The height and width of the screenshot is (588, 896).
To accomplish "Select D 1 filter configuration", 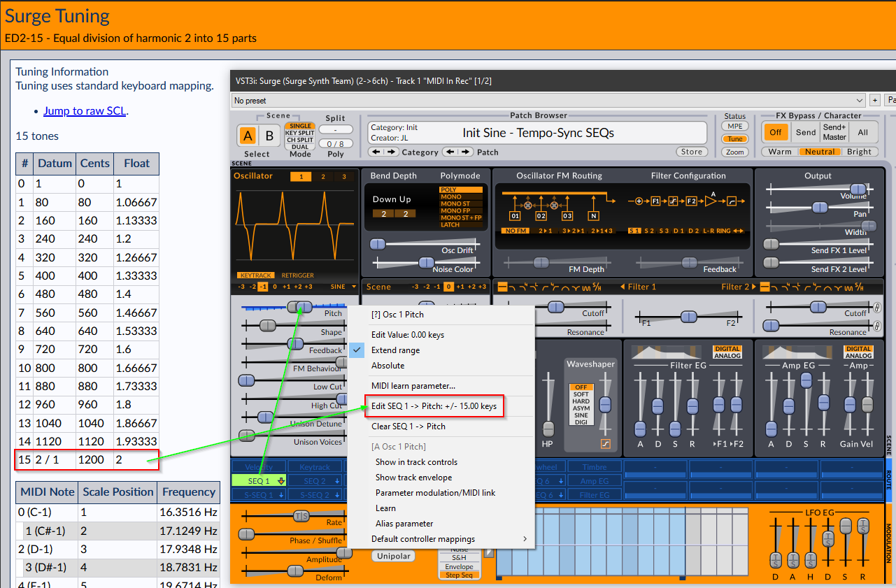I will tap(678, 230).
